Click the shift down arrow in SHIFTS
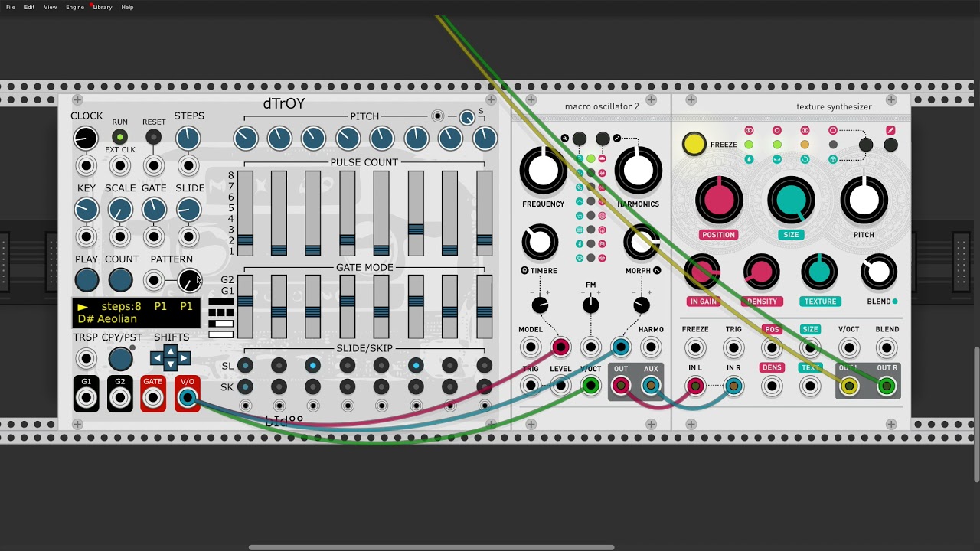980x551 pixels. tap(170, 365)
